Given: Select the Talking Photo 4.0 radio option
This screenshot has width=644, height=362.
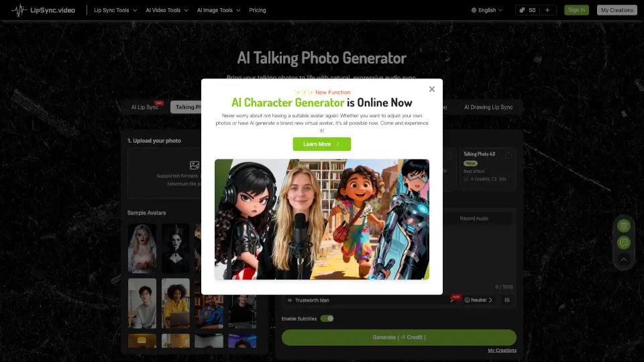Looking at the screenshot, I should pyautogui.click(x=508, y=156).
